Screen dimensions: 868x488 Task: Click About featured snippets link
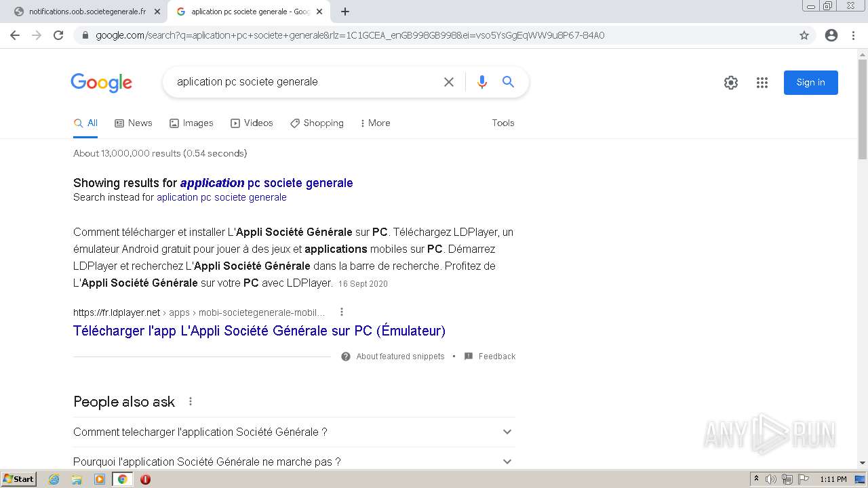point(401,357)
